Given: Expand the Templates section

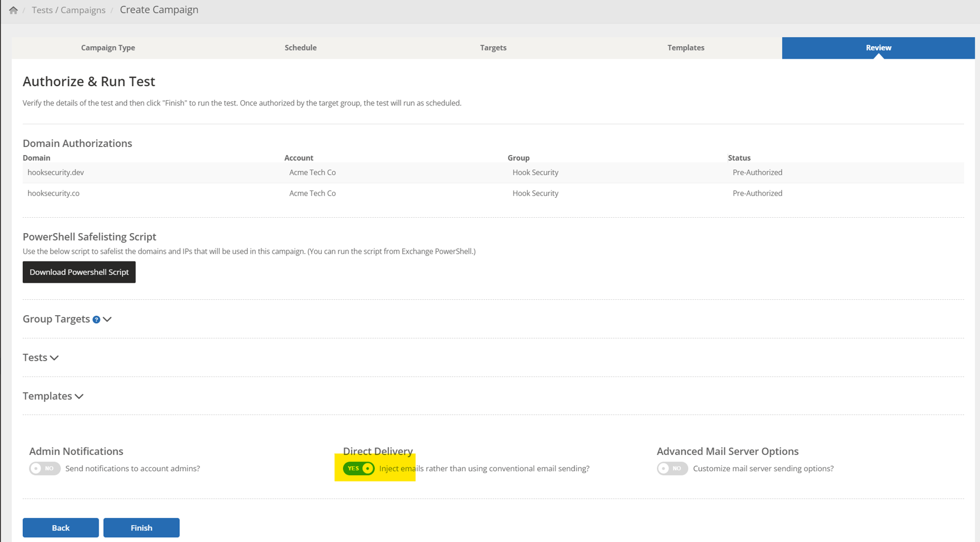Looking at the screenshot, I should 80,396.
